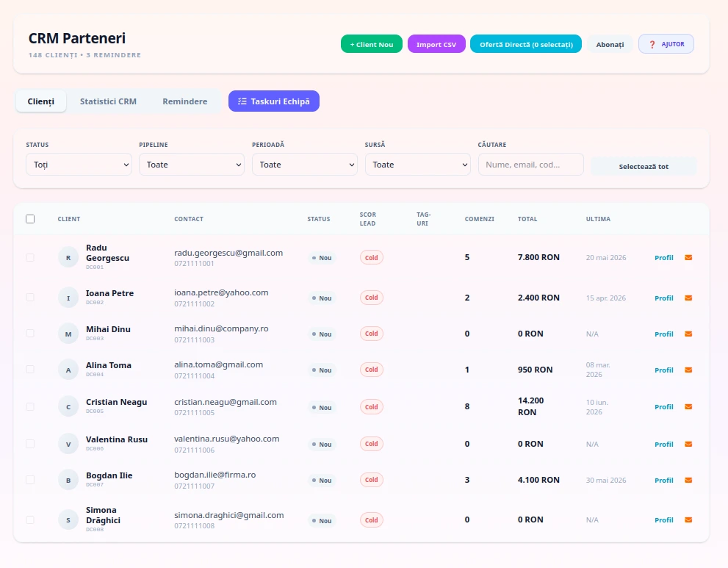Screen dimensions: 728x568
Task: Open Profil link for Radu Georgescu
Action: coord(664,258)
